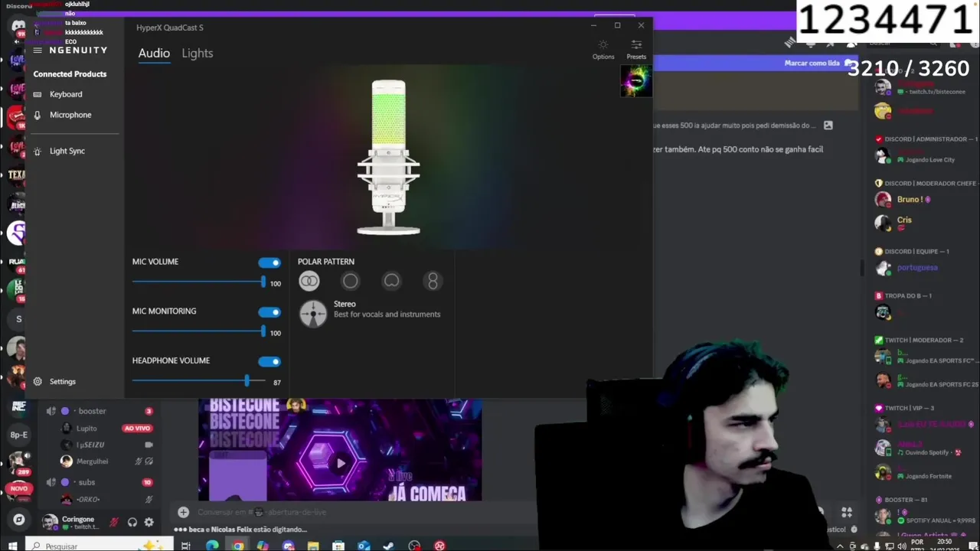Toggle headphones deafen in Discord user panel

click(132, 522)
